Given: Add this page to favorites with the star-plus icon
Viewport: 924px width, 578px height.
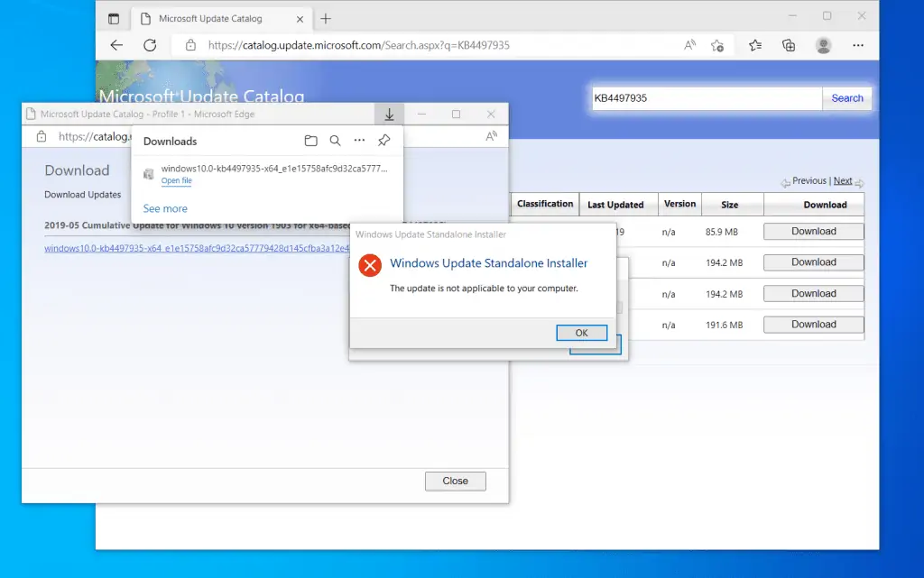Looking at the screenshot, I should pos(717,45).
